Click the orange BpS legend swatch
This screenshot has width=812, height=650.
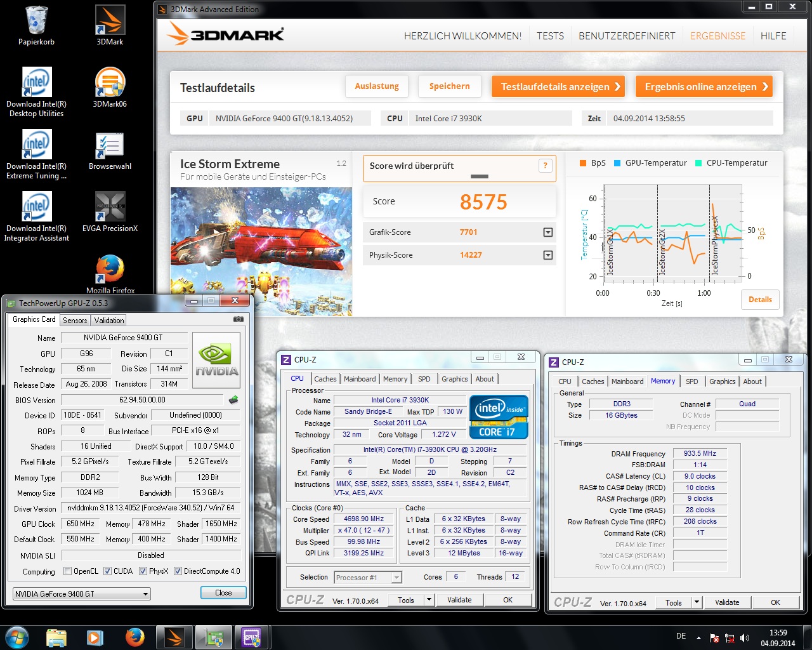tap(582, 163)
